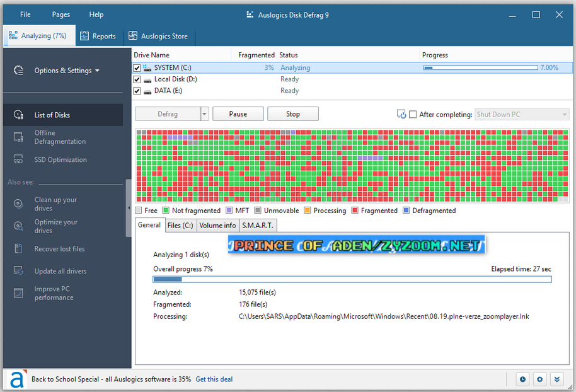Switch to the Reports tab
The width and height of the screenshot is (576, 392).
[99, 36]
